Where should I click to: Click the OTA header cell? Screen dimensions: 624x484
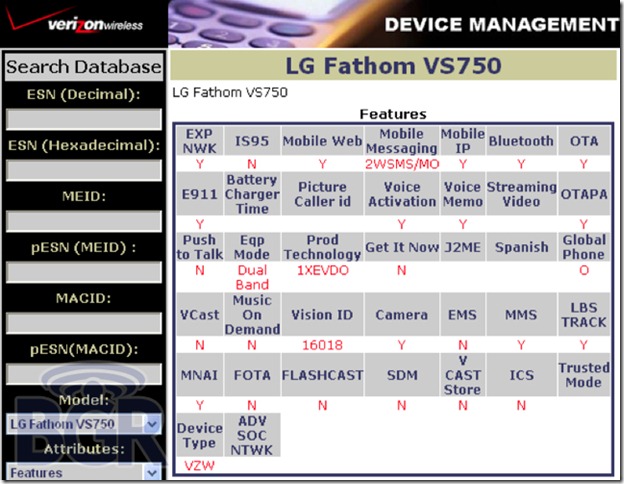coord(584,141)
